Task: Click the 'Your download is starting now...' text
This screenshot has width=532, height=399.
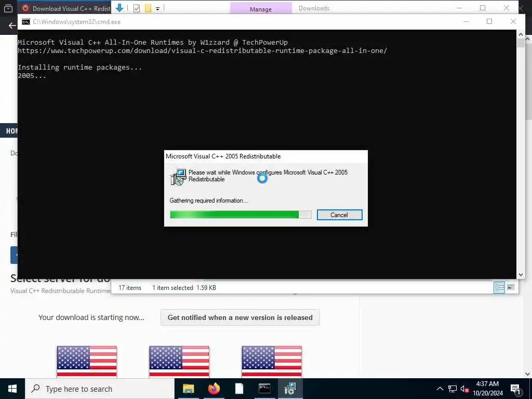Action: tap(91, 317)
